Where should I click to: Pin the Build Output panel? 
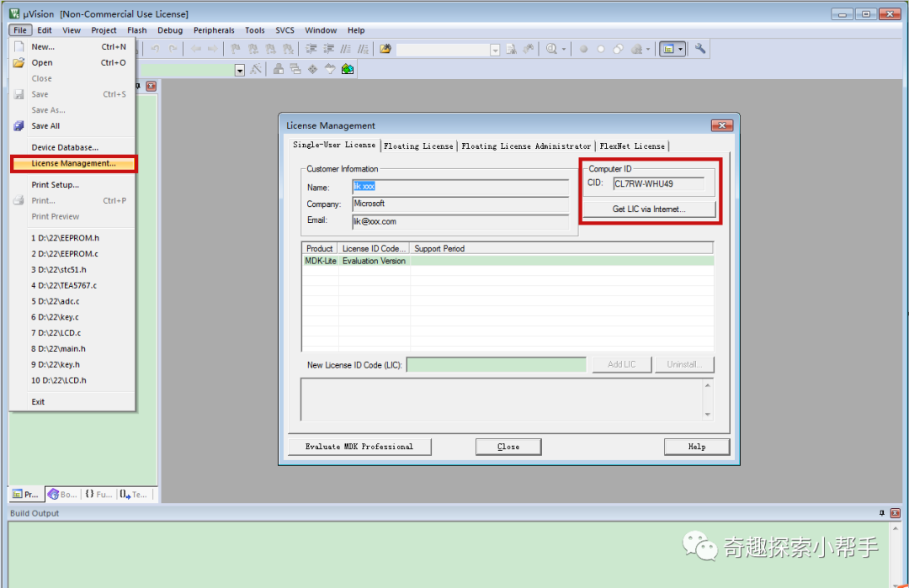point(882,513)
